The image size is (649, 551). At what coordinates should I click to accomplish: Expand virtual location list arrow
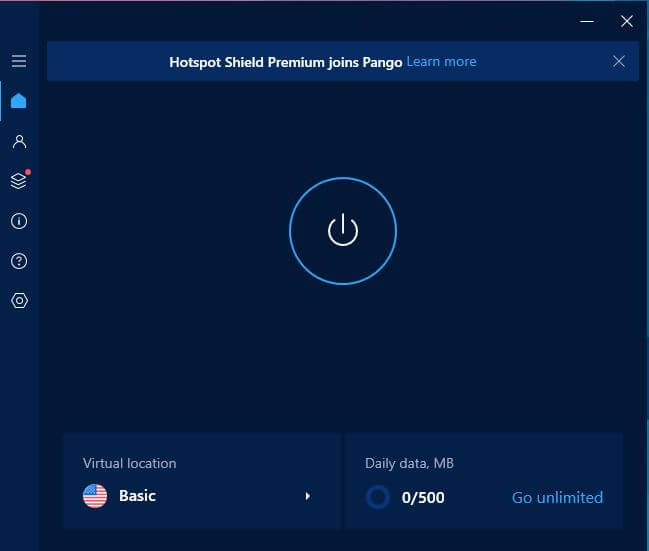tap(308, 496)
